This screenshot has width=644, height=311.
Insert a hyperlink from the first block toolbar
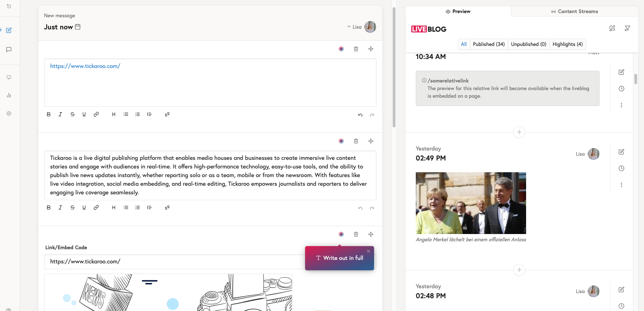point(96,114)
